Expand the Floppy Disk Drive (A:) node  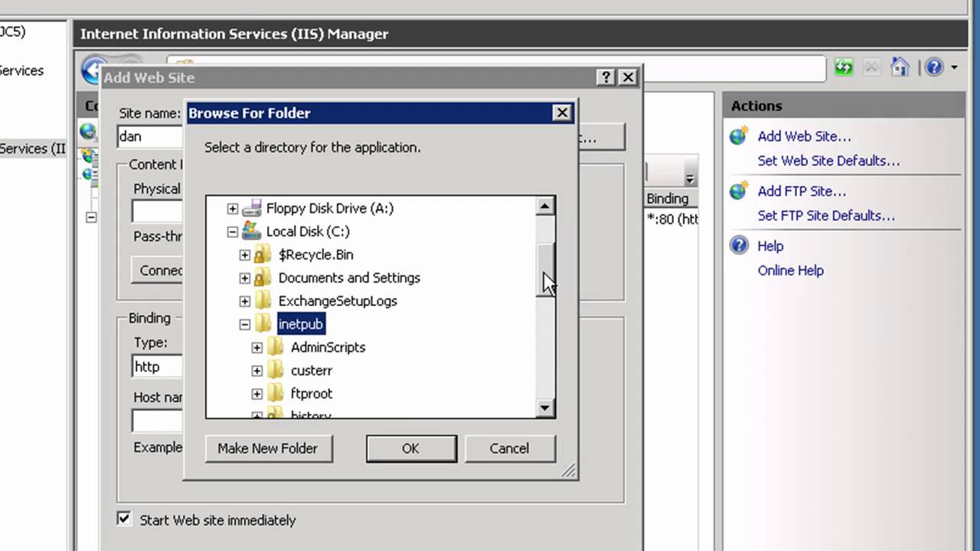[233, 208]
